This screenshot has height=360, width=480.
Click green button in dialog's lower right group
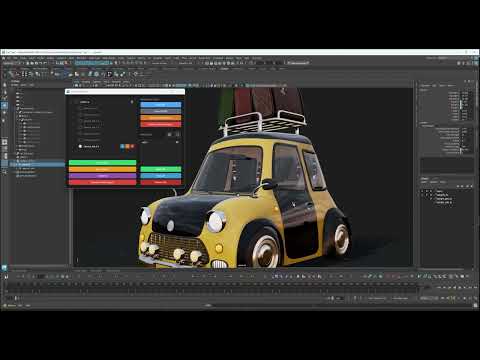(160, 169)
